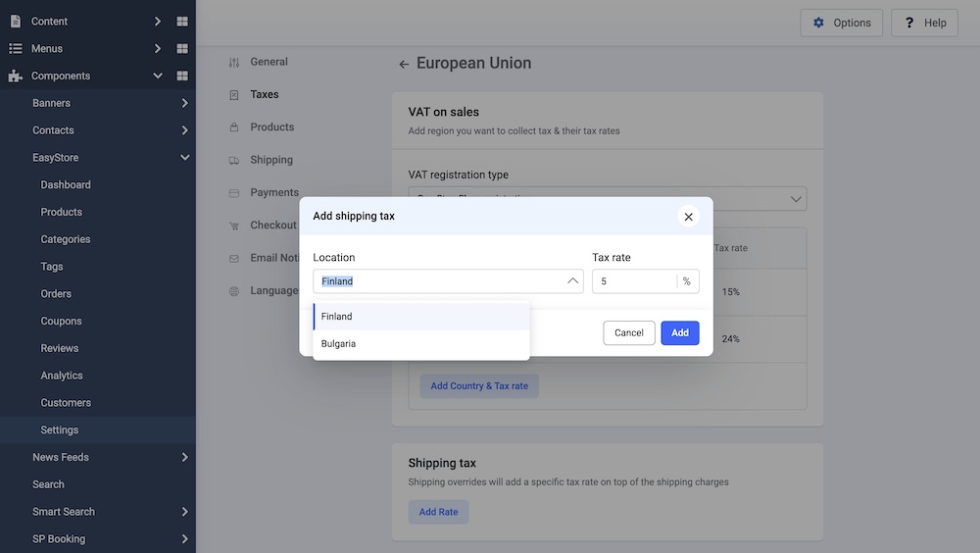This screenshot has width=980, height=553.
Task: Click the Help question mark icon
Action: pos(908,23)
